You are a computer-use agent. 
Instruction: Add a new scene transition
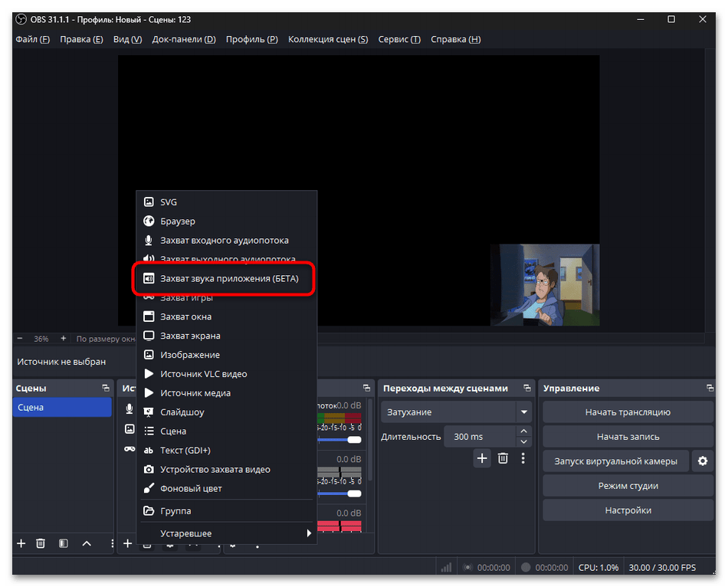(x=482, y=459)
